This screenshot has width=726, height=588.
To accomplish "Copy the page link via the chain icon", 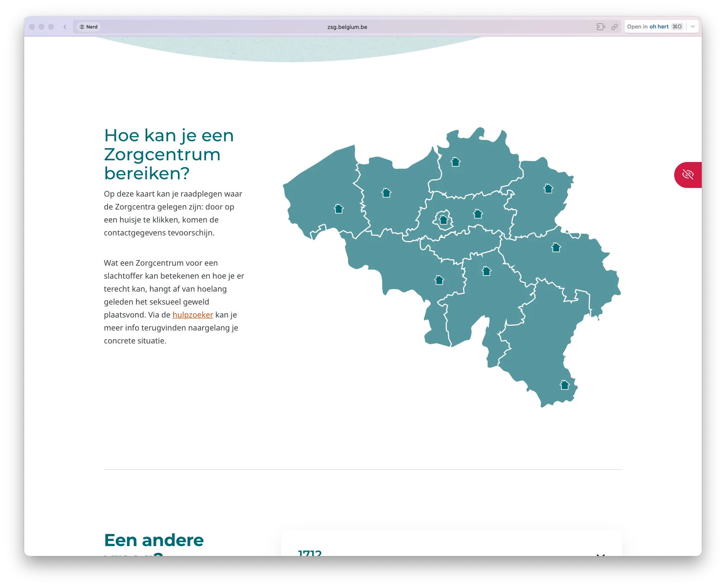I will (x=615, y=27).
